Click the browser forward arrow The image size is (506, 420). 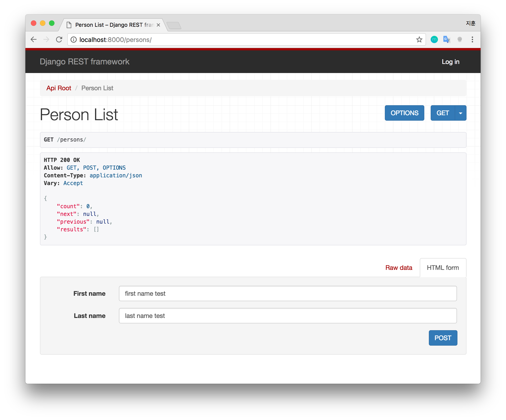tap(46, 39)
